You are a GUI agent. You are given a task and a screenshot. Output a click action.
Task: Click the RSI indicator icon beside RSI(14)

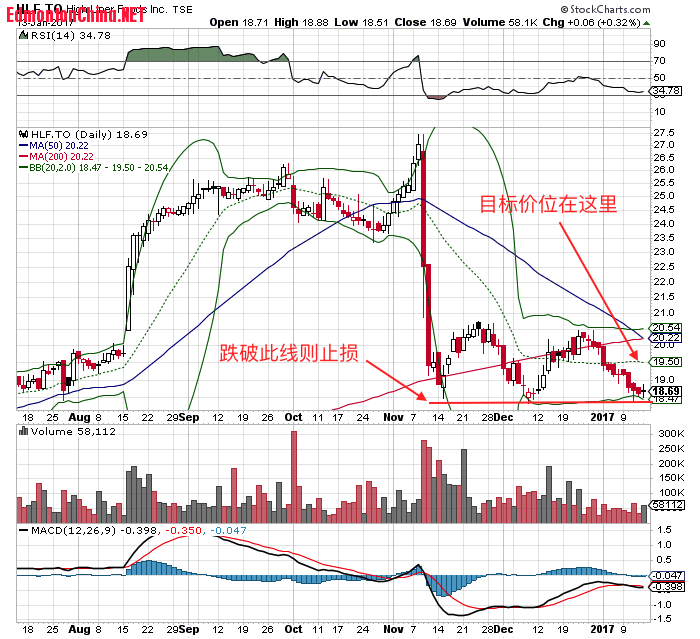23,35
